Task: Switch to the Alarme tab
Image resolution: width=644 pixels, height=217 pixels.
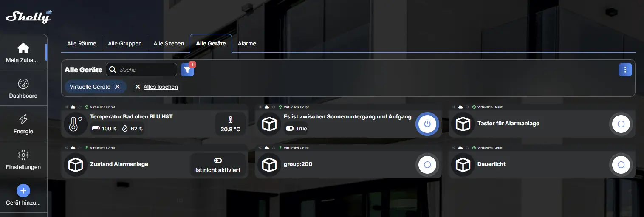Action: [x=247, y=43]
